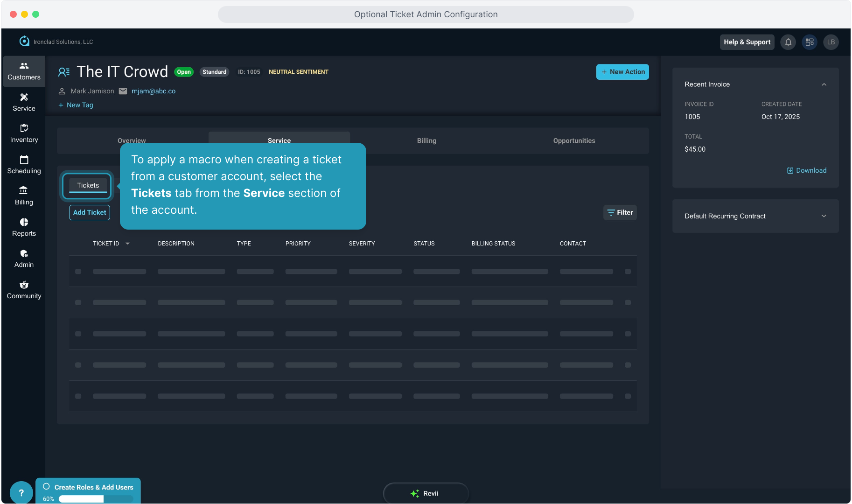Click the notifications bell icon
Viewport: 852px width, 504px height.
click(788, 42)
